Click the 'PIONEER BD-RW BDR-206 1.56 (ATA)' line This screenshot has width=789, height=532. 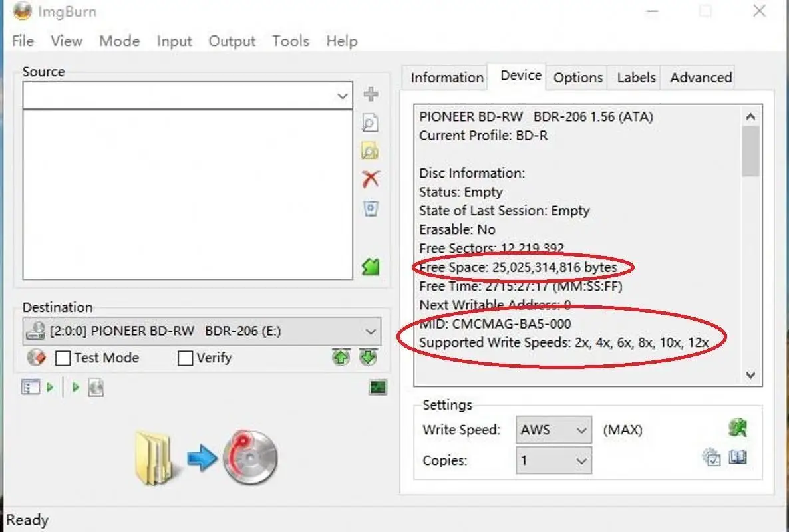tap(536, 116)
